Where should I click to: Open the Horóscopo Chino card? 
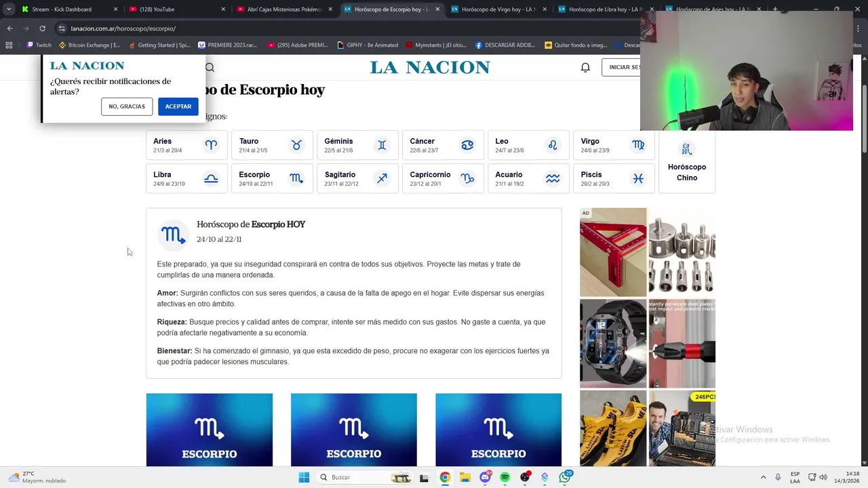tap(687, 163)
